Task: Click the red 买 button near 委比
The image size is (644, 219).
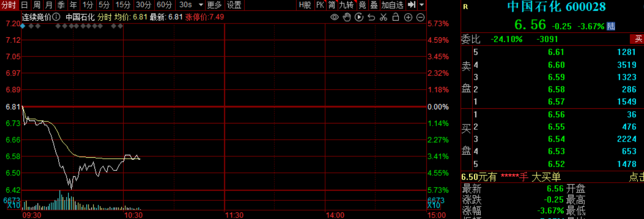Action: point(638,39)
